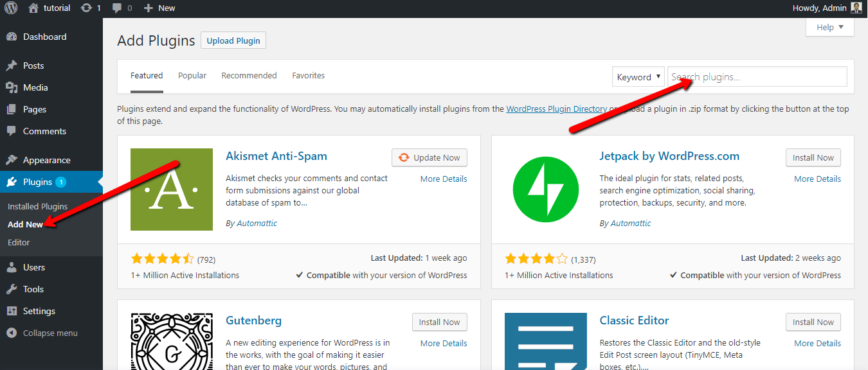Click the Dashboard gauge icon in sidebar

[x=12, y=37]
